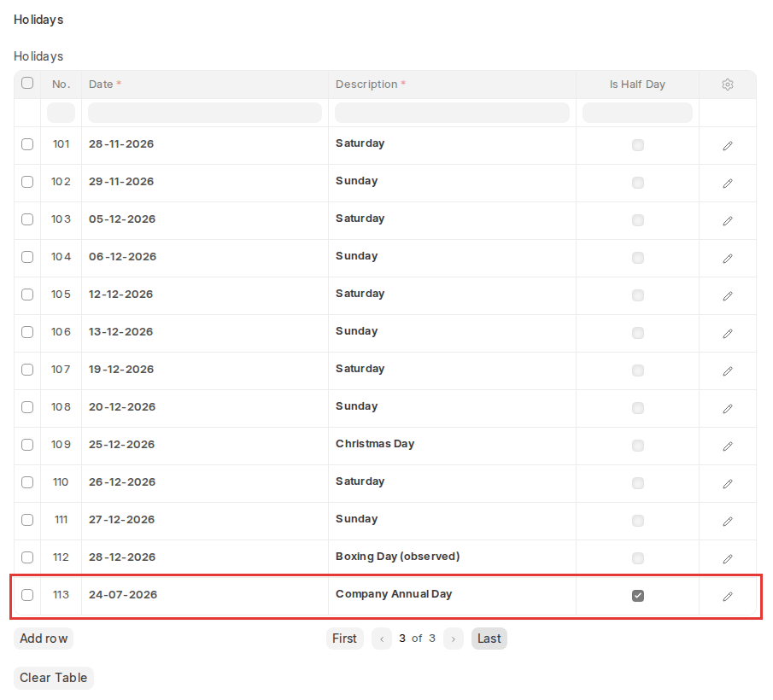Edit the Boxing Day (observed) row
Image resolution: width=773 pixels, height=700 pixels.
[x=727, y=558]
